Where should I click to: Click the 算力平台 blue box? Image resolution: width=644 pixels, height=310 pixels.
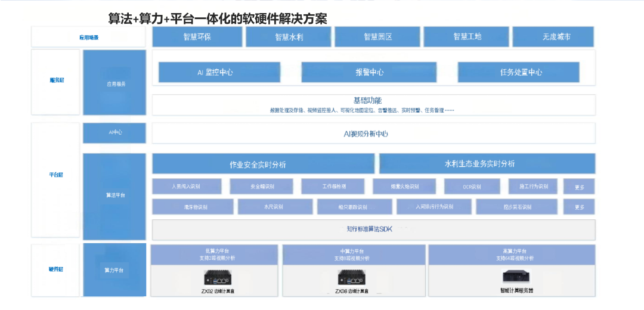point(114,270)
